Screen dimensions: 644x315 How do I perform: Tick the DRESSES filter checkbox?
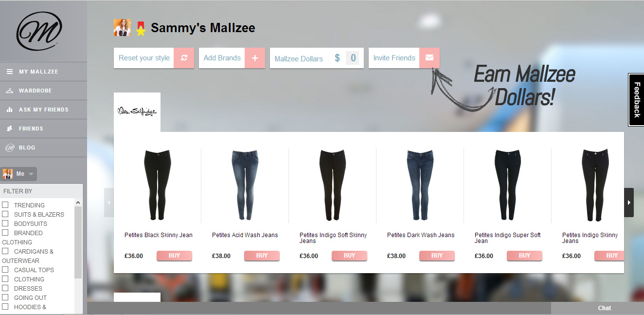[x=5, y=288]
